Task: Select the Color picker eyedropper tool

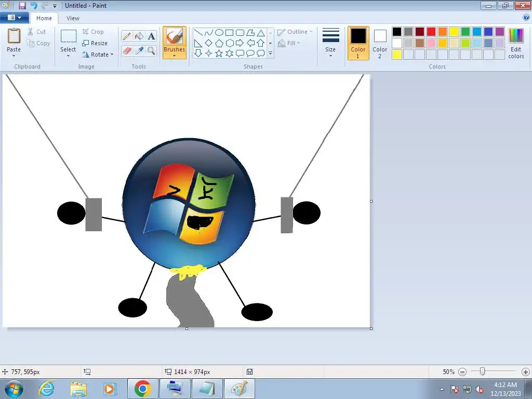Action: 139,50
